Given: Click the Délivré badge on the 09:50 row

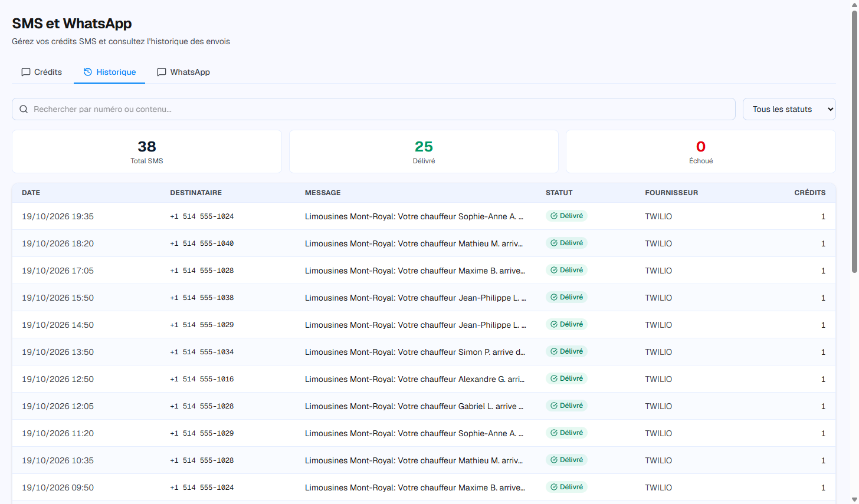Looking at the screenshot, I should [566, 487].
